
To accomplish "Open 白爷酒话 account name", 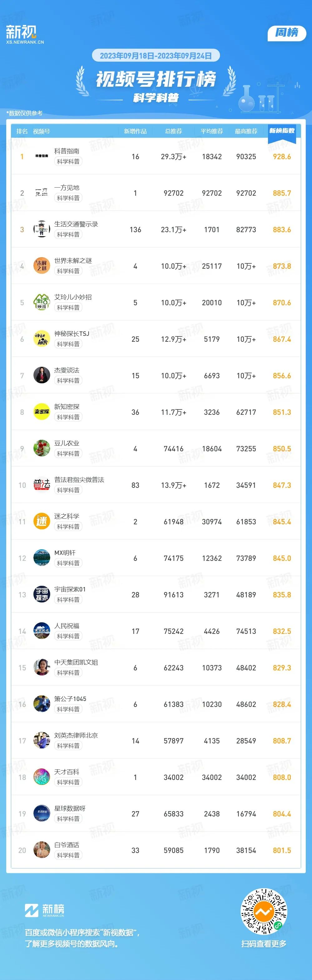I will pyautogui.click(x=66, y=845).
